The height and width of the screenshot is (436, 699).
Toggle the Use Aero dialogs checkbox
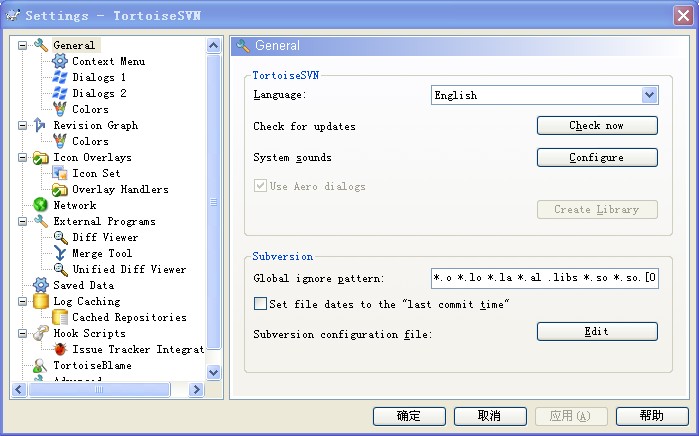pos(261,186)
